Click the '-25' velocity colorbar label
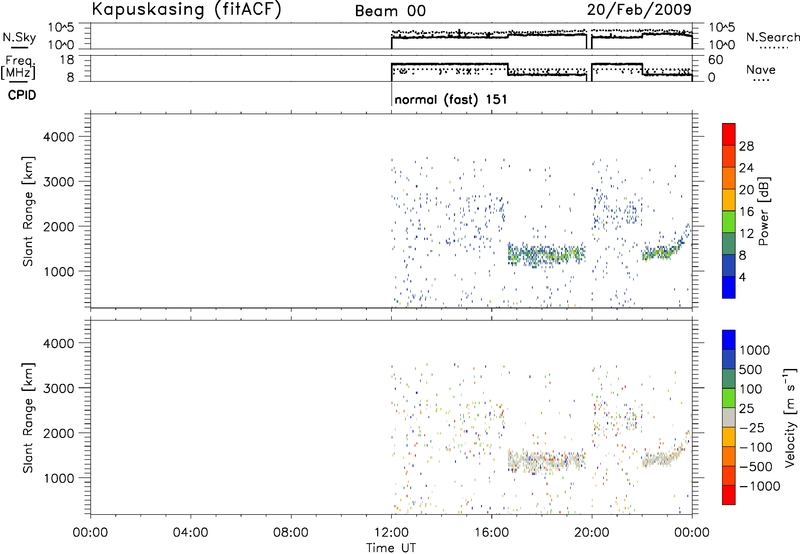 click(x=752, y=428)
